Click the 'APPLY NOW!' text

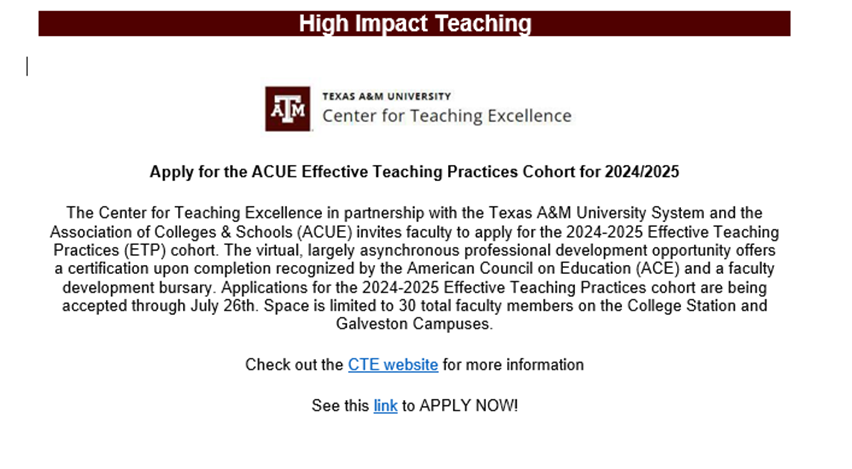(469, 406)
